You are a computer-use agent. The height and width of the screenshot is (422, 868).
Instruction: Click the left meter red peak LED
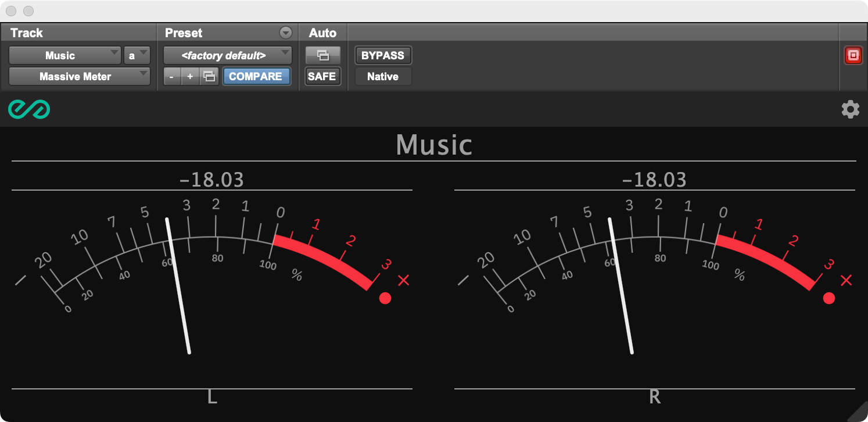point(385,298)
